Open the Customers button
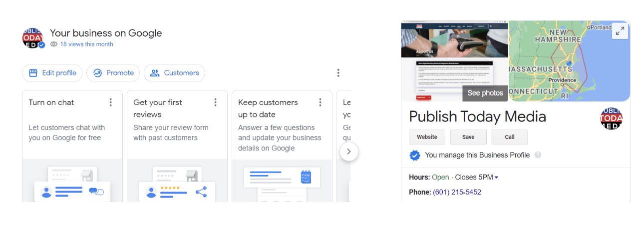 coord(174,73)
